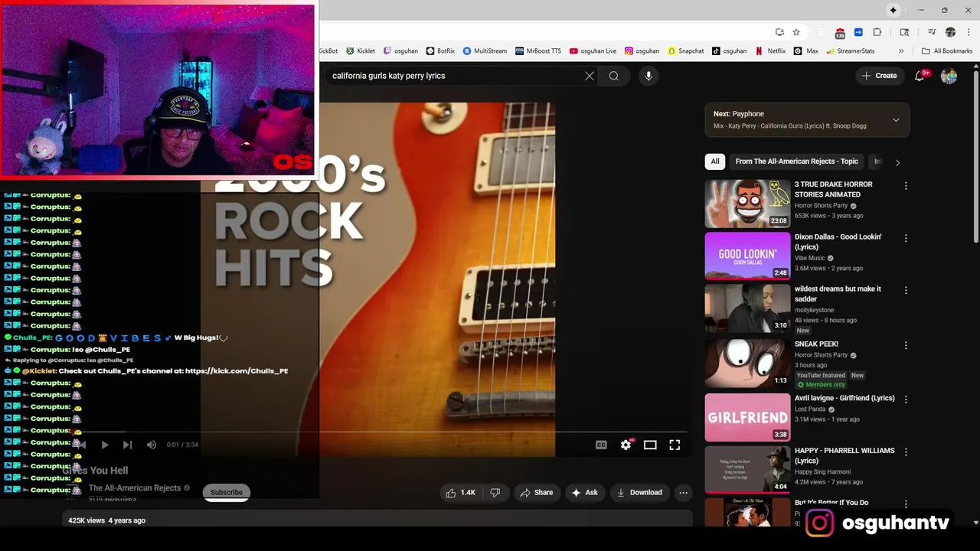Clear the YouTube search text with X
Screen dimensions: 980x551
590,76
